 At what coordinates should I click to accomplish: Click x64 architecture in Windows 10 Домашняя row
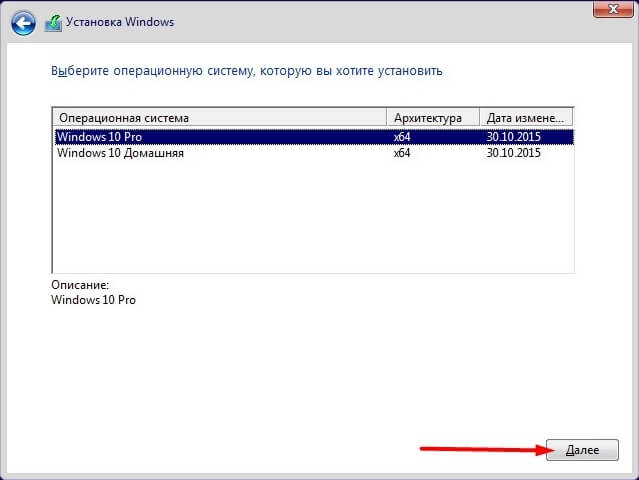point(403,153)
